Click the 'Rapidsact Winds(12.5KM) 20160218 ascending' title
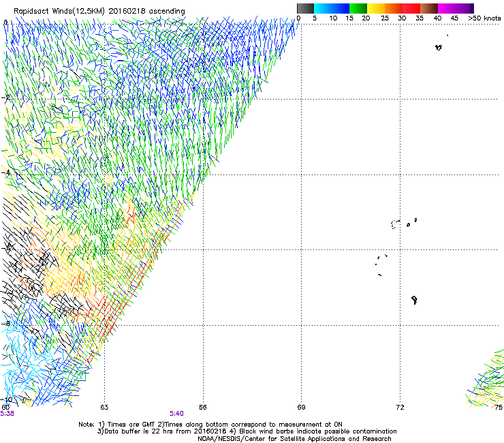Viewport: 504px width, 443px height. [x=99, y=12]
